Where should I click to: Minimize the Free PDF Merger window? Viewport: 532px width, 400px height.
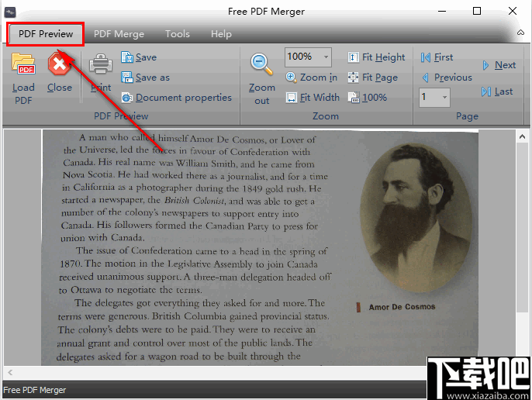pos(442,11)
